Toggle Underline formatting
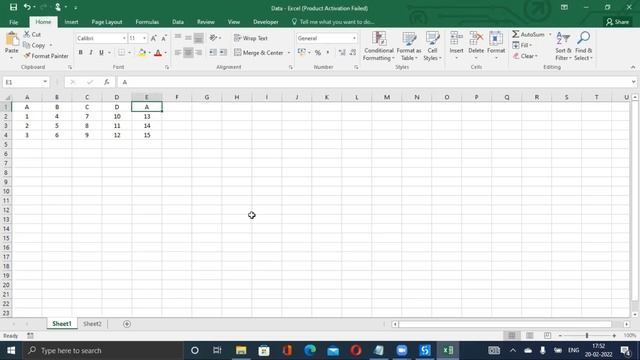The width and height of the screenshot is (640, 360). pyautogui.click(x=101, y=53)
